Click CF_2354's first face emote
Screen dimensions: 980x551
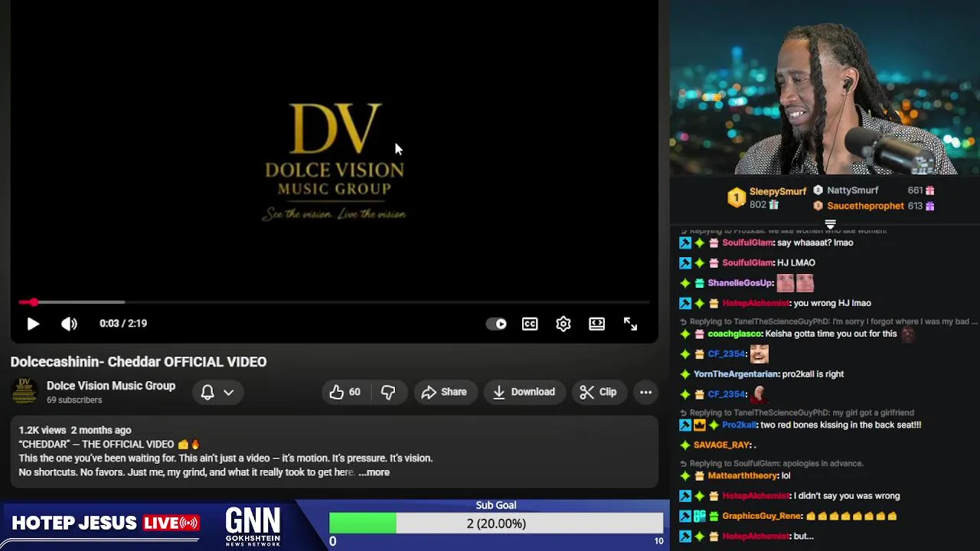(x=759, y=354)
